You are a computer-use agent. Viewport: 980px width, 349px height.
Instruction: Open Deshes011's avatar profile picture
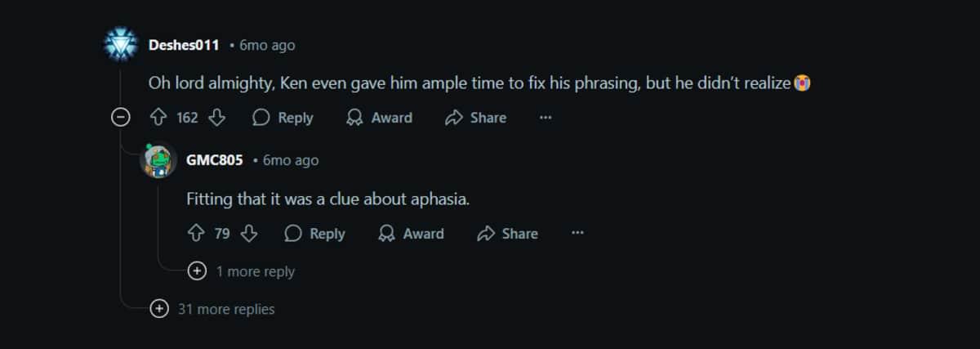[x=122, y=45]
